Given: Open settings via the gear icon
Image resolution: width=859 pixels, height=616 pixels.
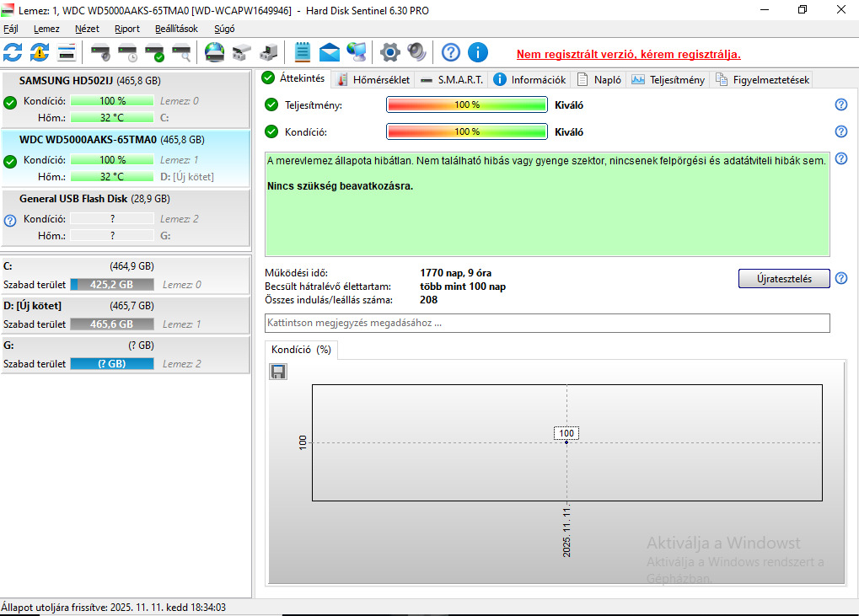Looking at the screenshot, I should click(389, 52).
